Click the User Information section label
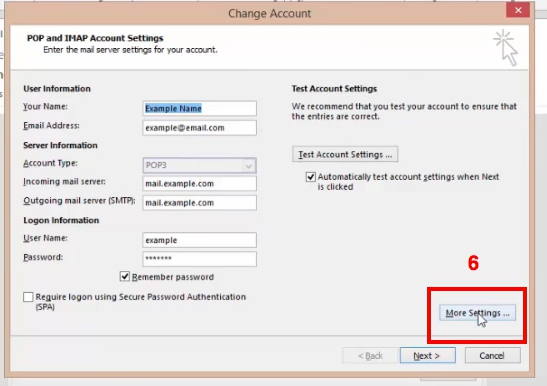Image resolution: width=547 pixels, height=386 pixels. pos(57,89)
